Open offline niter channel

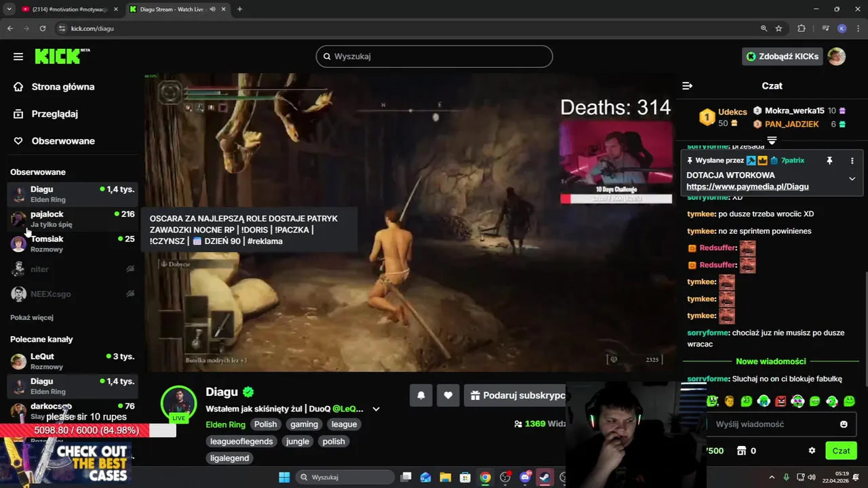[x=73, y=269]
